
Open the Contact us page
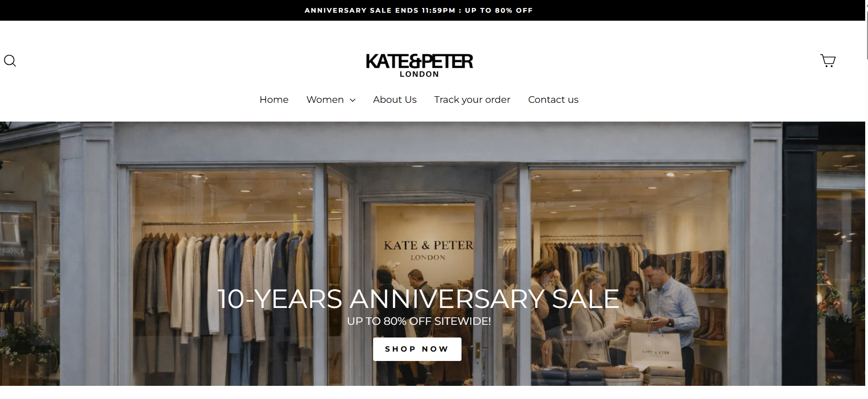coord(553,100)
